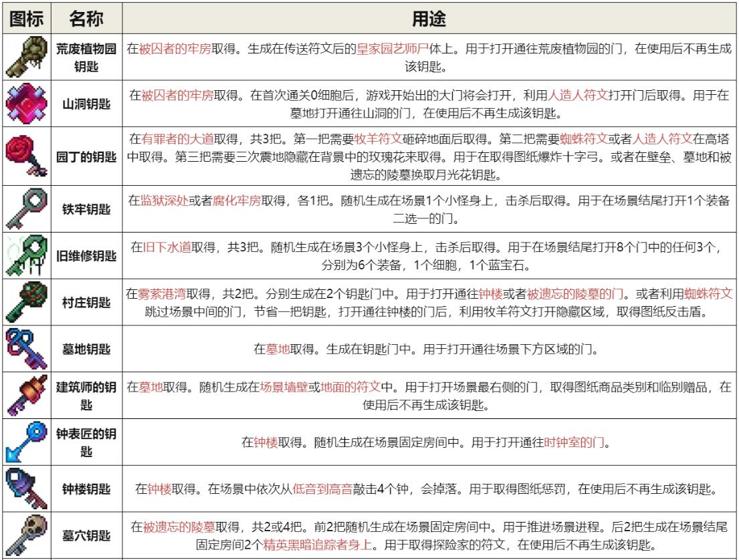
Task: Click the 墓地钥匙 blue key icon
Action: (25, 348)
